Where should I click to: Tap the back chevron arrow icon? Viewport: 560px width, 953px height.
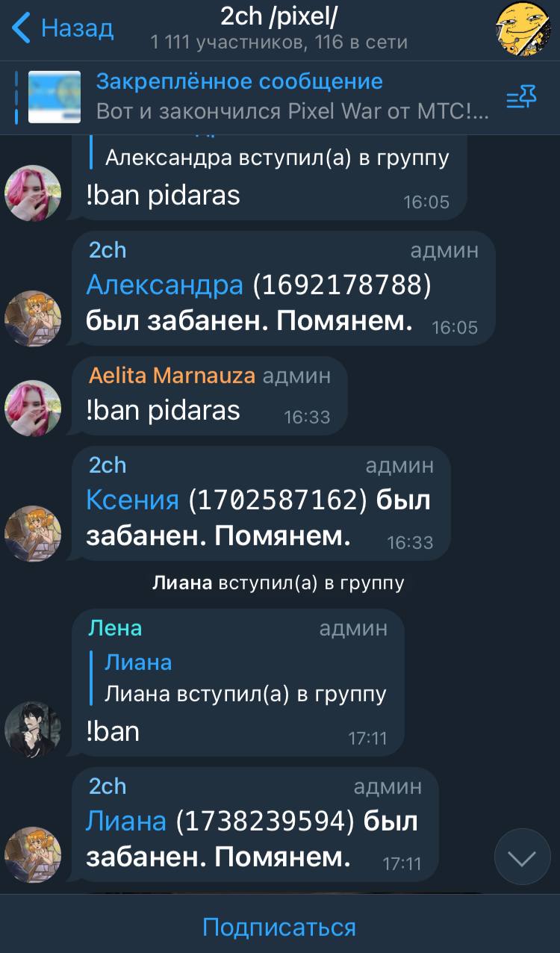(x=22, y=29)
